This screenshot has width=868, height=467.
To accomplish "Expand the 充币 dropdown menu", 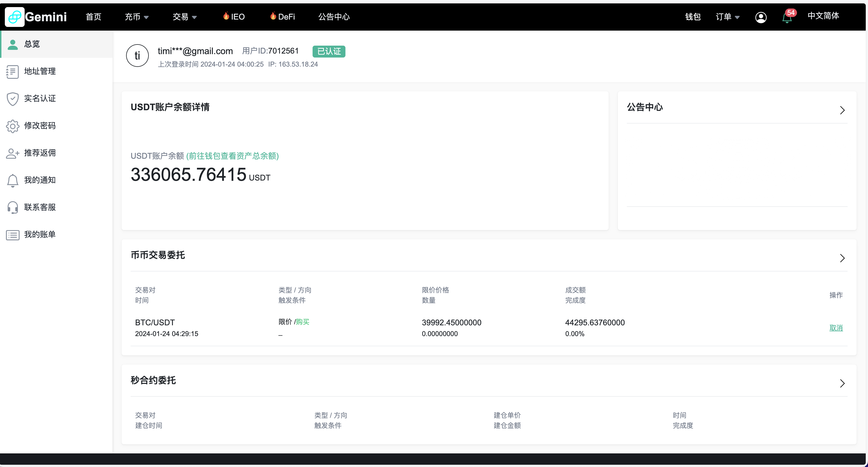I will click(137, 17).
